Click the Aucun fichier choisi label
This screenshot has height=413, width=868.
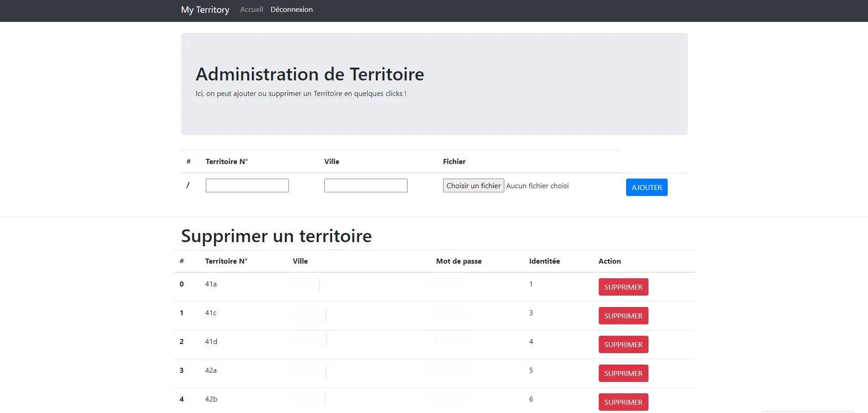537,185
